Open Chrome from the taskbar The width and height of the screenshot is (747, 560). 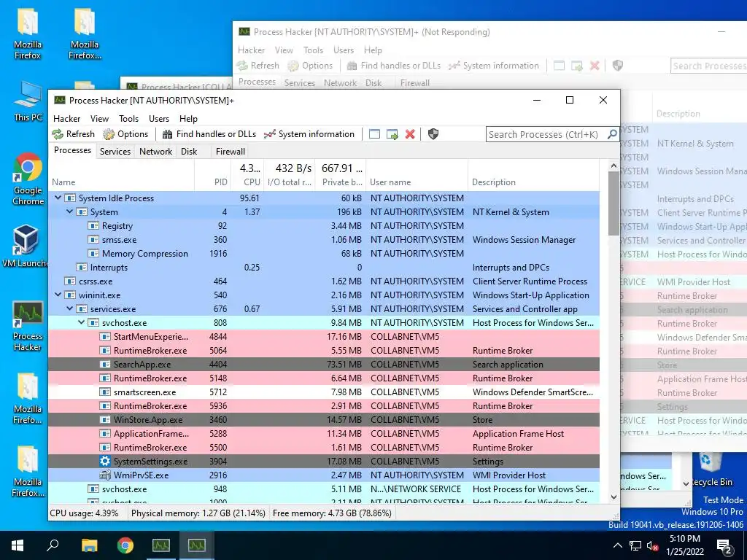(125, 545)
